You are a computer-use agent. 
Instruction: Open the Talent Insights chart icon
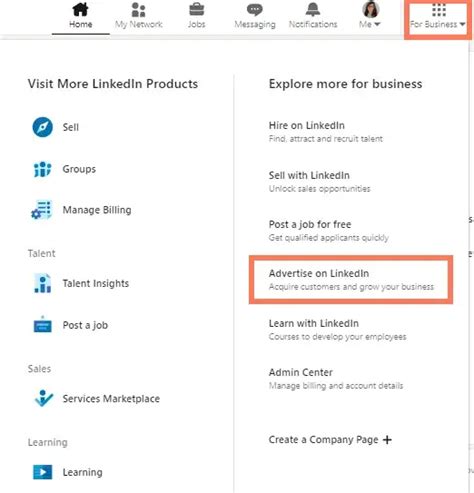click(43, 283)
